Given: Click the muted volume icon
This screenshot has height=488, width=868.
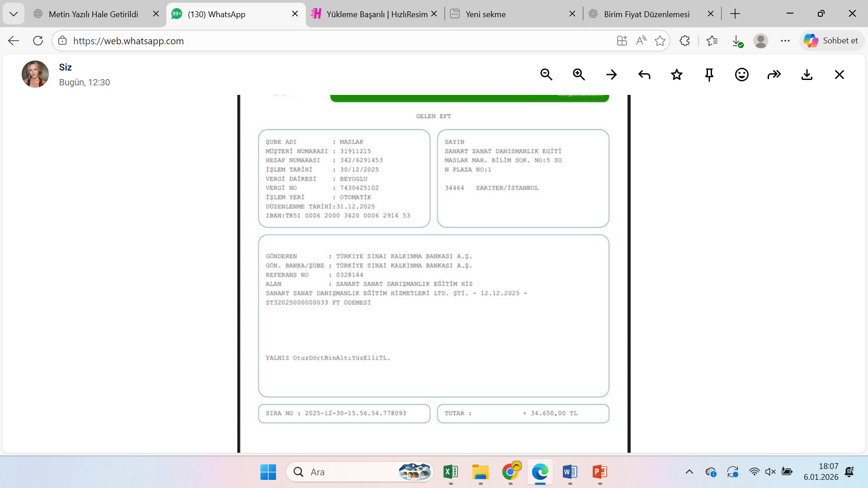Looking at the screenshot, I should click(770, 472).
